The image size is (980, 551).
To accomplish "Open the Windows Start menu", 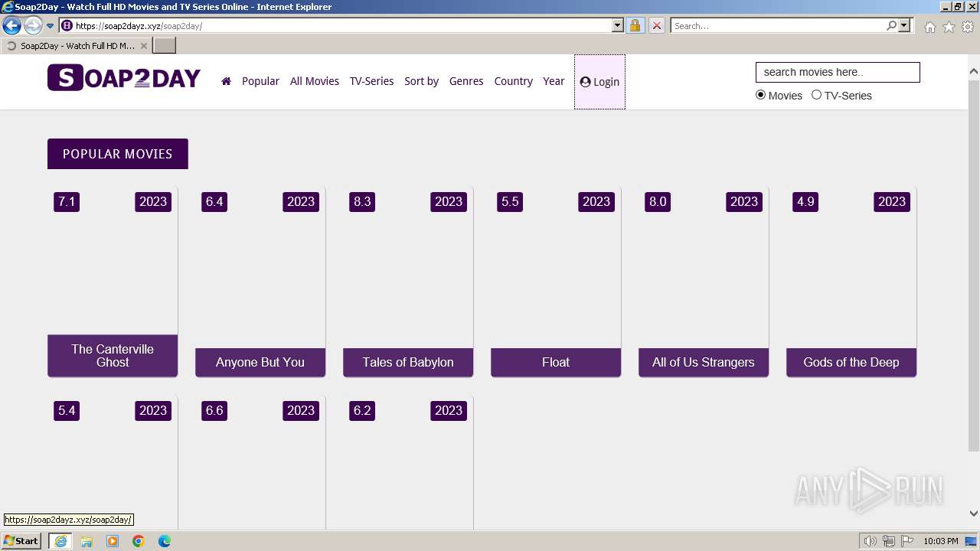I will (21, 541).
